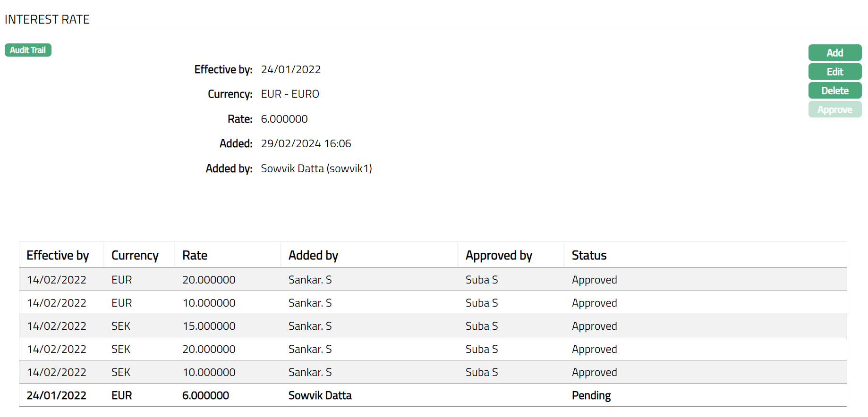The height and width of the screenshot is (417, 868).
Task: Select the EUR 10.000000 rate row
Action: [x=209, y=303]
